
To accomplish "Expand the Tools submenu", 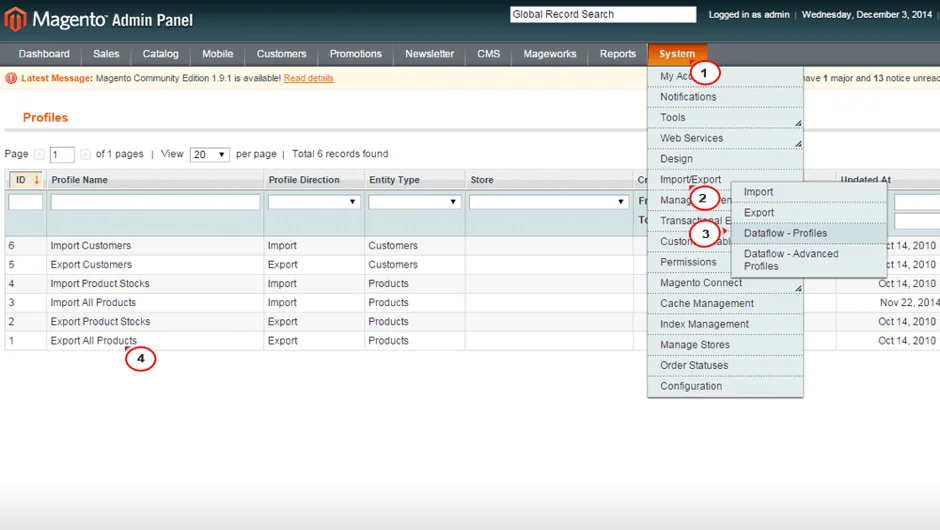I will pyautogui.click(x=798, y=124).
